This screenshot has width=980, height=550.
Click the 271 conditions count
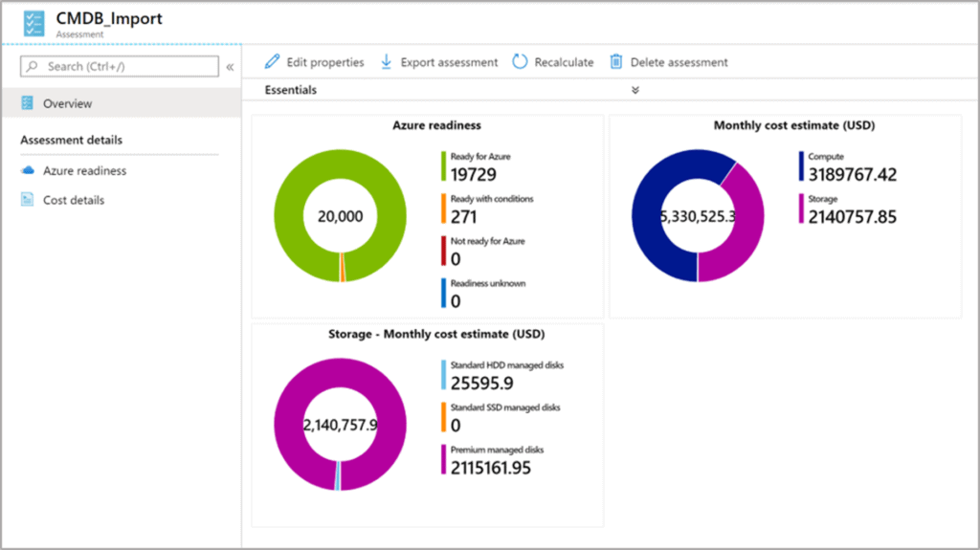click(x=463, y=217)
